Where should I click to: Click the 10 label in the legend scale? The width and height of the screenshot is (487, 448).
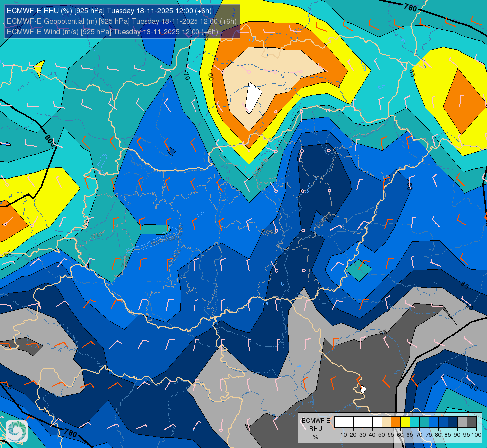pyautogui.click(x=344, y=435)
